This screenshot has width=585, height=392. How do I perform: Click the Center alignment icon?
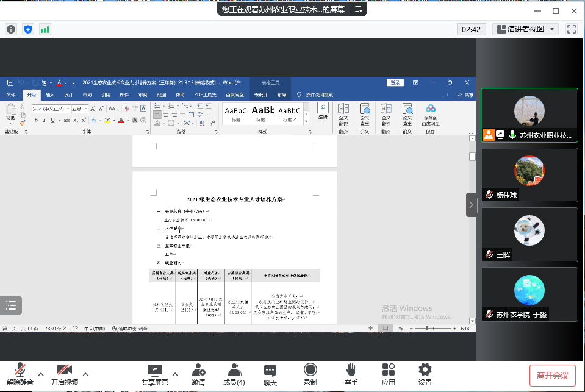(166, 114)
